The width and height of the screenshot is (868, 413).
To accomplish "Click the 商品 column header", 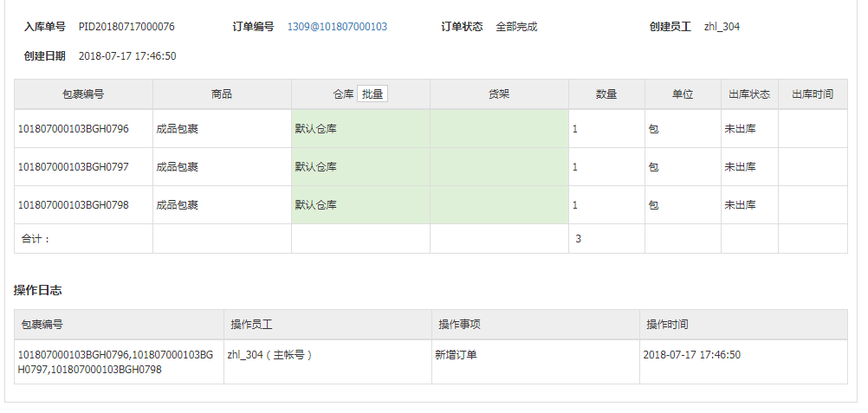I will pos(222,94).
